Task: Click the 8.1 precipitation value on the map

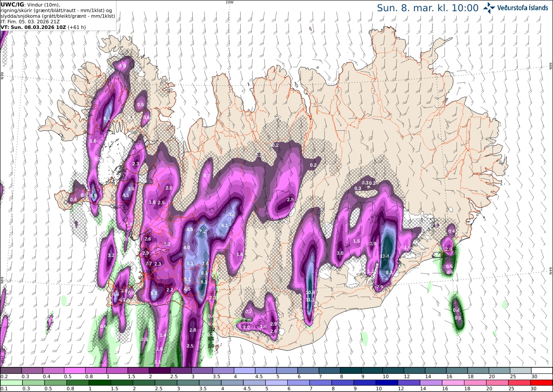Action: point(204,273)
